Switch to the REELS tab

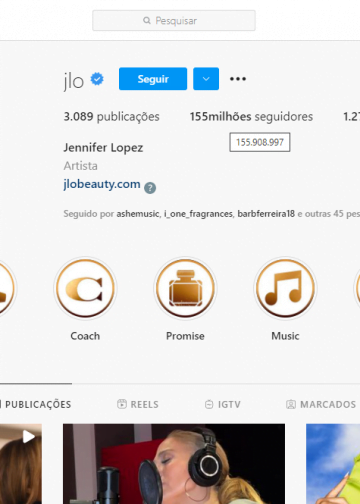point(138,404)
